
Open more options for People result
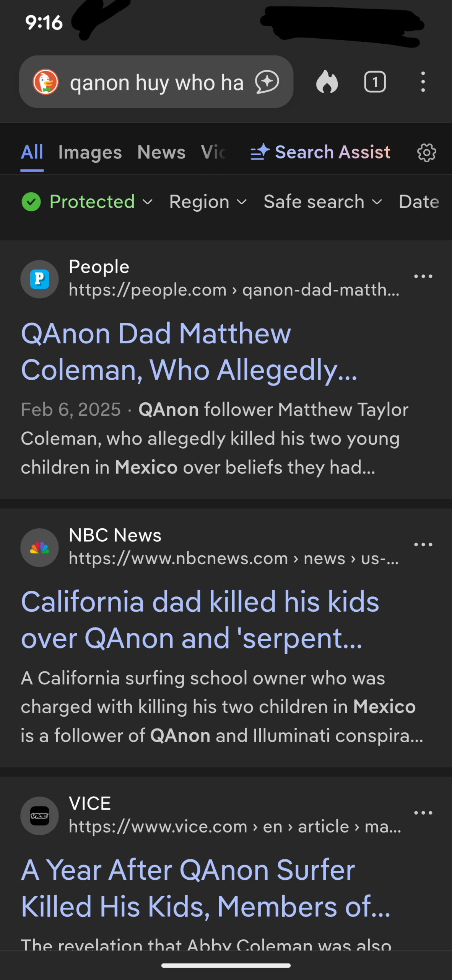423,276
